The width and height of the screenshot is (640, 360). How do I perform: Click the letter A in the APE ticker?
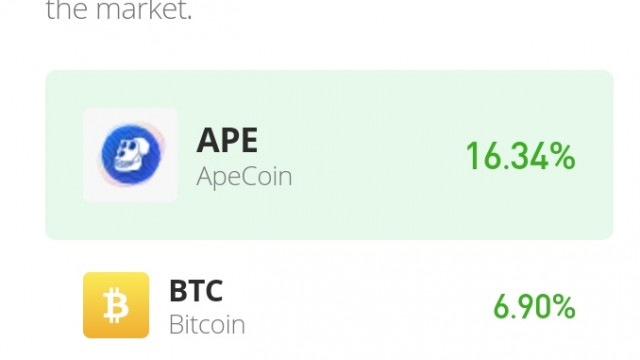point(207,140)
